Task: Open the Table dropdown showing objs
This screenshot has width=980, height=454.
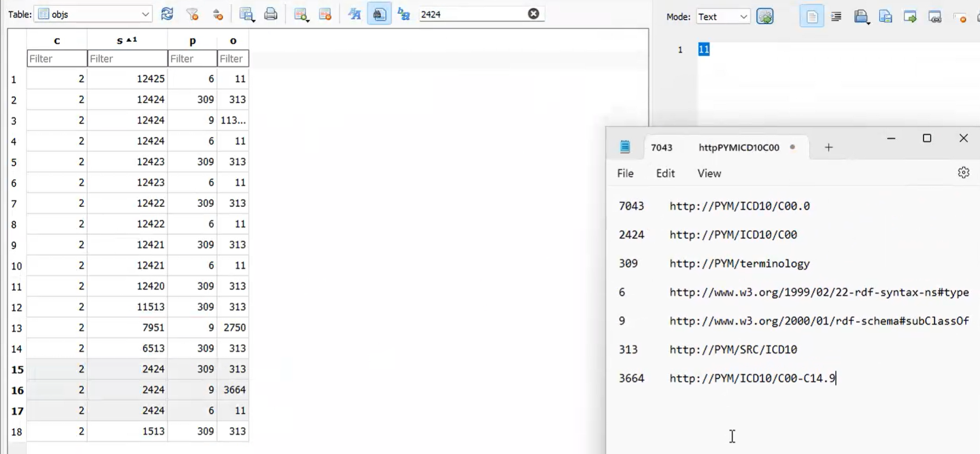Action: (x=93, y=14)
